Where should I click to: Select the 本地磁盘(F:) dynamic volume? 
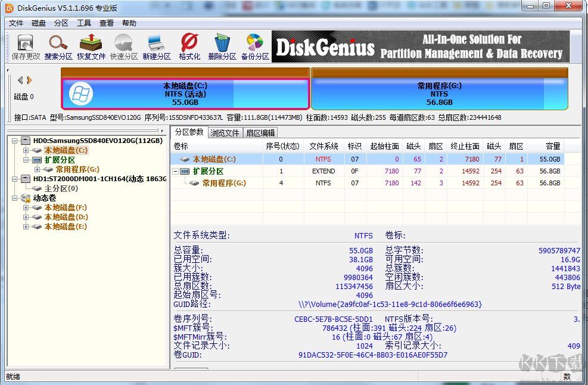point(64,207)
